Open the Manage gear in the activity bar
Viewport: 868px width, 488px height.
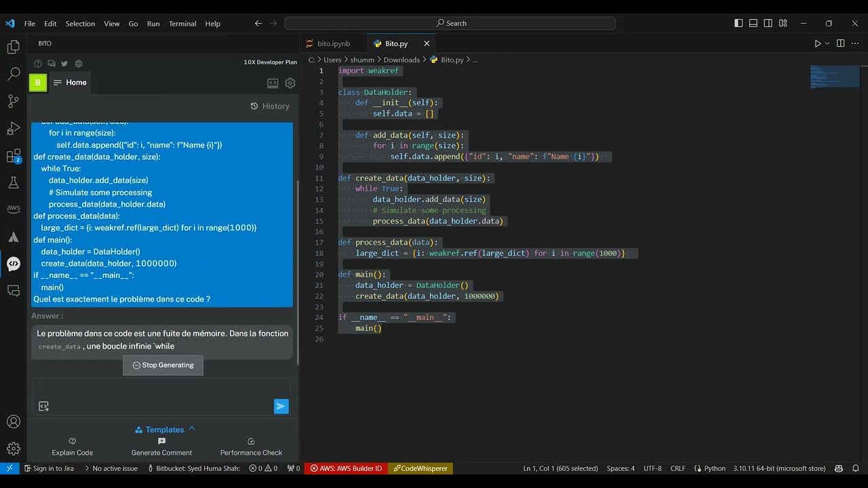coord(14,449)
